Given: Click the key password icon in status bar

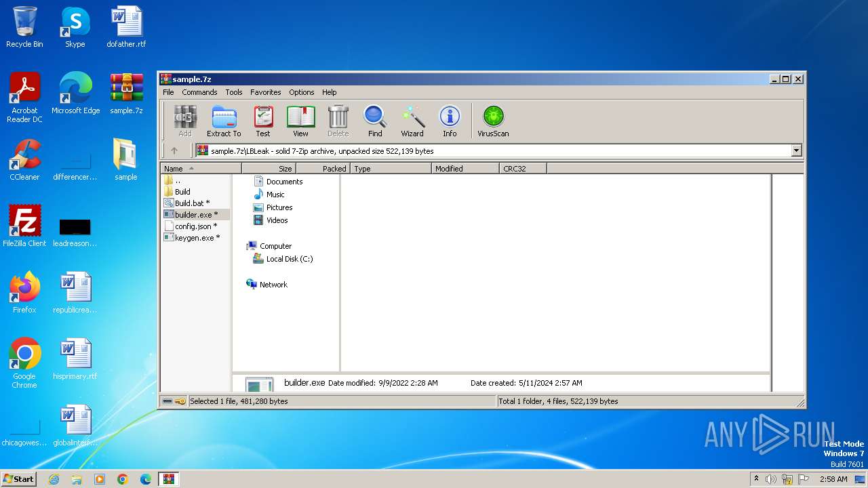Looking at the screenshot, I should 180,401.
